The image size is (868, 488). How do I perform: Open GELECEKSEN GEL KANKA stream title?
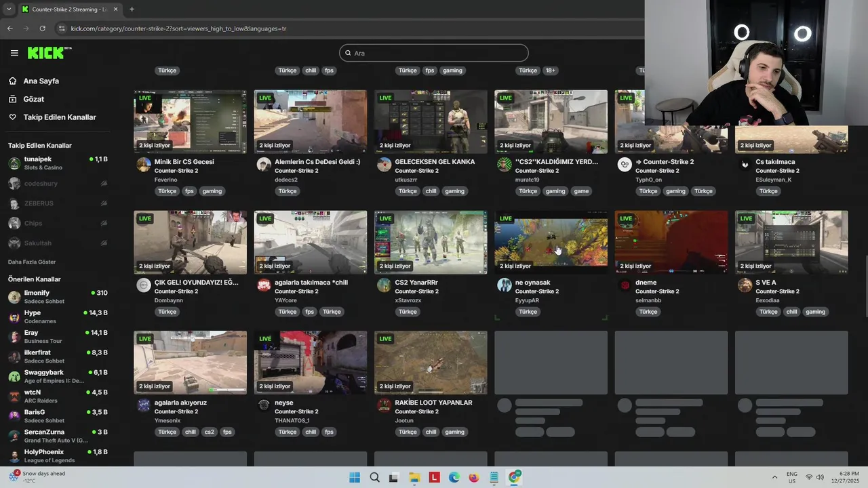(x=435, y=162)
